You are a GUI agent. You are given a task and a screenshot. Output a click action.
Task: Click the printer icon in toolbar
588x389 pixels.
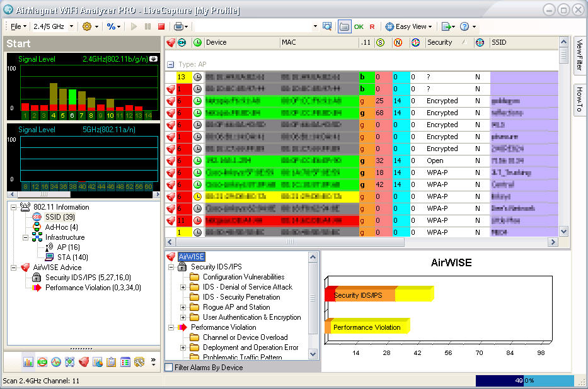pos(178,26)
